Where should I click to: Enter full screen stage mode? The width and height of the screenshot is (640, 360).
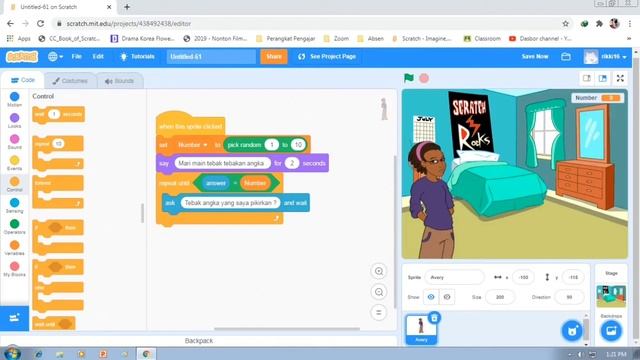620,78
